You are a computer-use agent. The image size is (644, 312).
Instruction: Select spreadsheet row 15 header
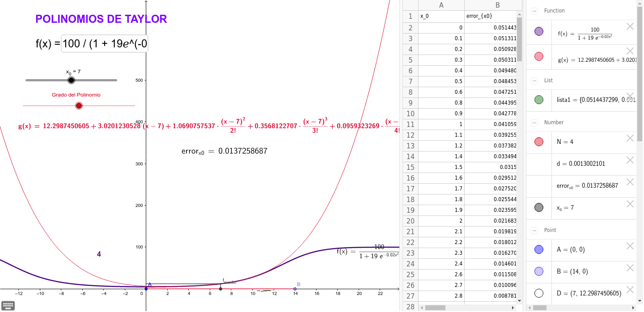pyautogui.click(x=410, y=167)
